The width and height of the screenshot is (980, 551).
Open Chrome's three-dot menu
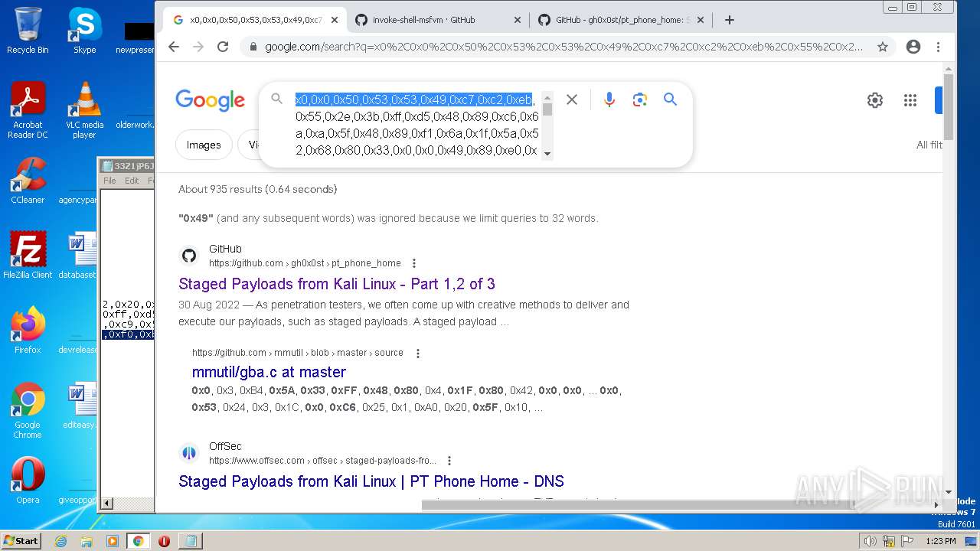point(938,47)
